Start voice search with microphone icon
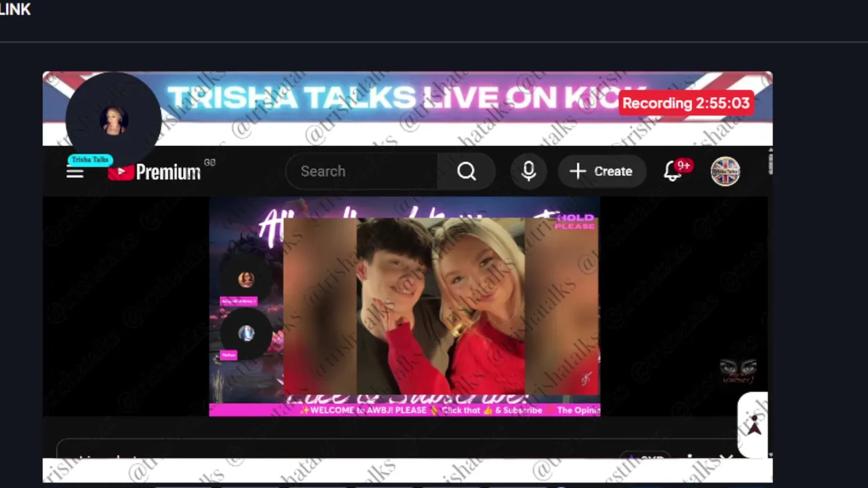Image resolution: width=868 pixels, height=488 pixels. coord(529,171)
